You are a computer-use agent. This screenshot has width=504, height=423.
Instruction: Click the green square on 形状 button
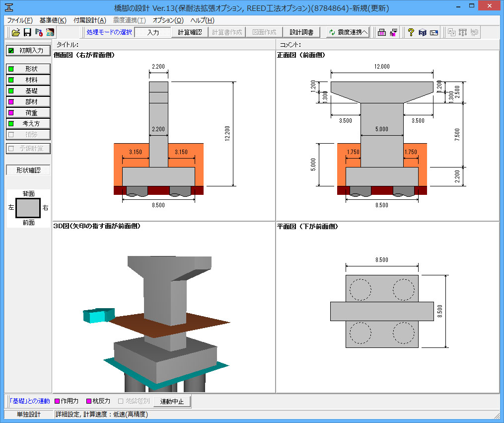[11, 69]
